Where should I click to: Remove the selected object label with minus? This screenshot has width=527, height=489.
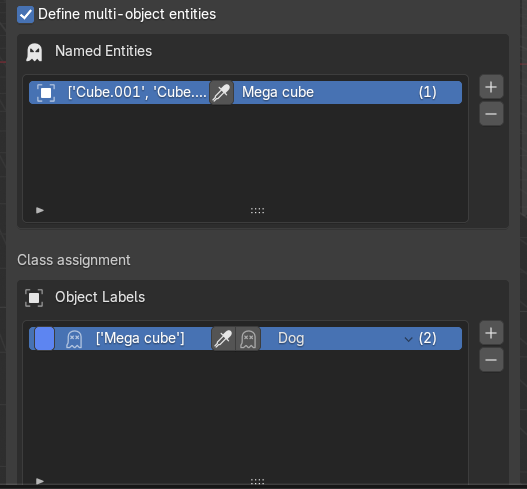click(x=491, y=360)
